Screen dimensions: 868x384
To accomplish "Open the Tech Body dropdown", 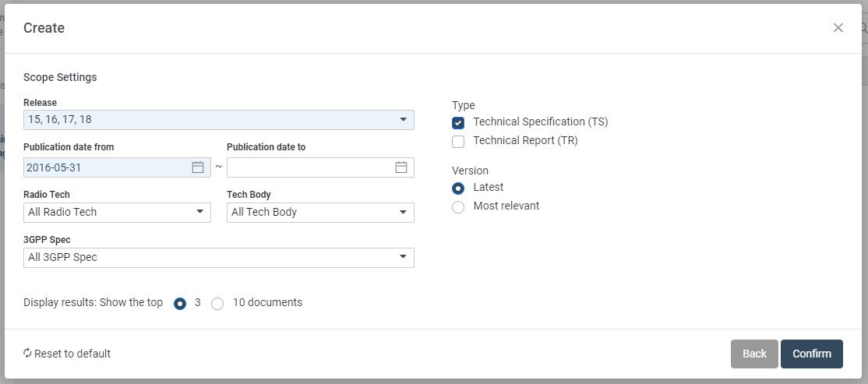I will [320, 213].
